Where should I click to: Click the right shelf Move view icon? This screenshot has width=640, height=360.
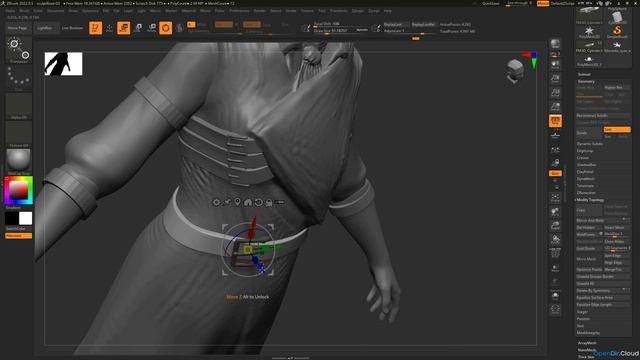point(555,212)
